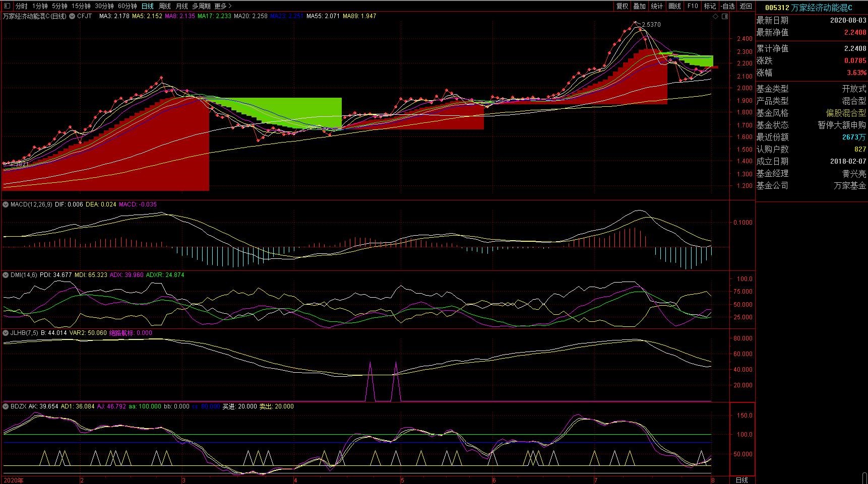Viewport: 868px width, 484px height.
Task: Click the 叠加 overlay button
Action: point(640,6)
